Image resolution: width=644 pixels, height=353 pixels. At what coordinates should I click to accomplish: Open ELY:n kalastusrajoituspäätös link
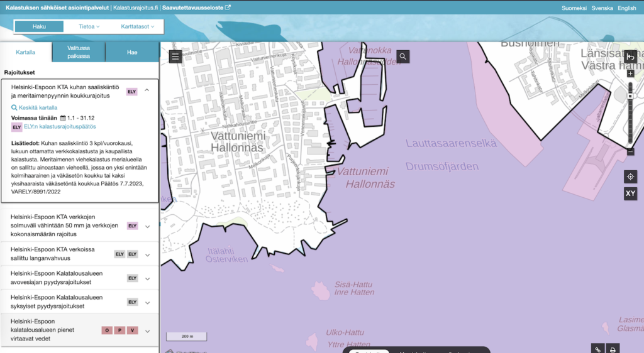click(x=60, y=126)
